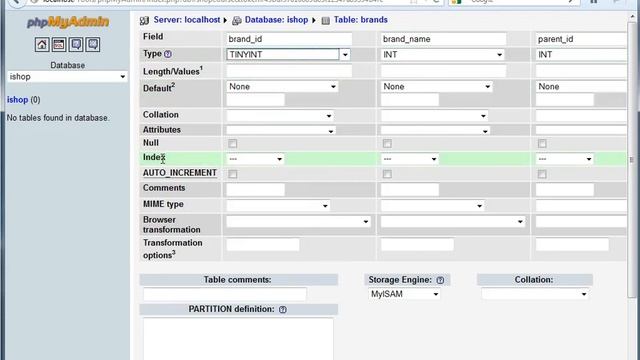Click the phpMyAdmin logo
The image size is (640, 360).
(x=68, y=22)
